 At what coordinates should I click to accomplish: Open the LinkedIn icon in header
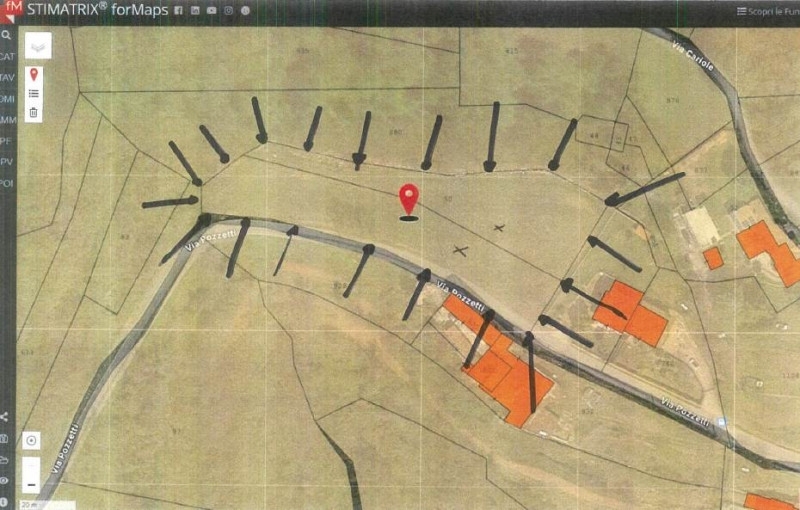(x=194, y=10)
